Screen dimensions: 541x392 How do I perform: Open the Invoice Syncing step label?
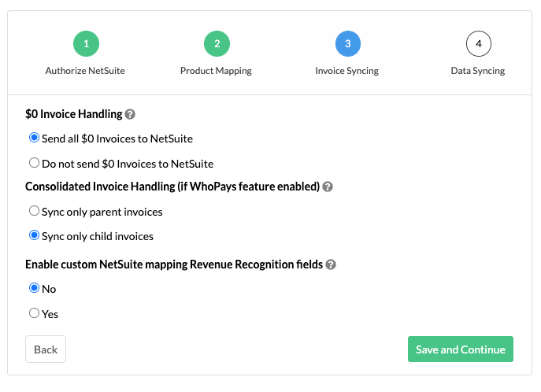[x=346, y=71]
